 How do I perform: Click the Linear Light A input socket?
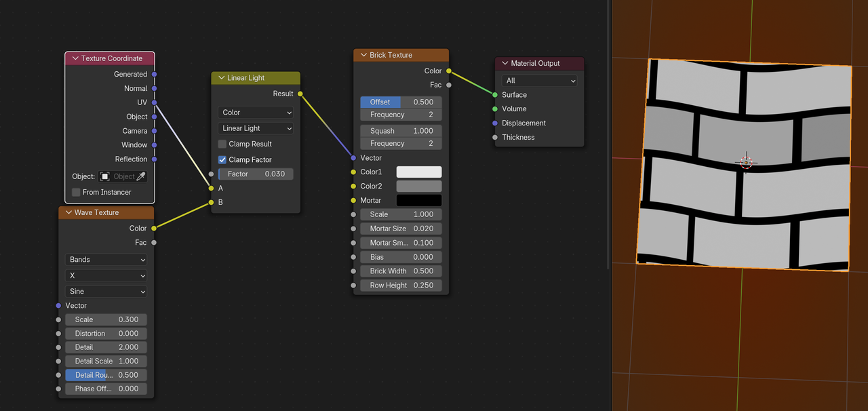[x=212, y=189]
